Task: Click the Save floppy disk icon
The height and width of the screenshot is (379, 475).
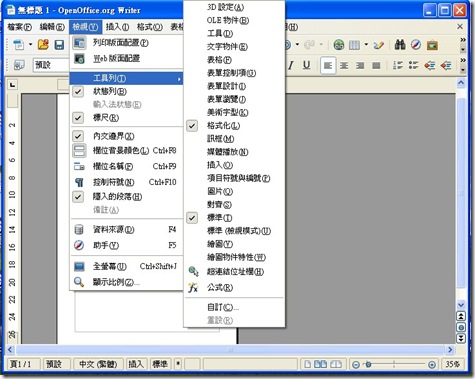Action: 59,45
